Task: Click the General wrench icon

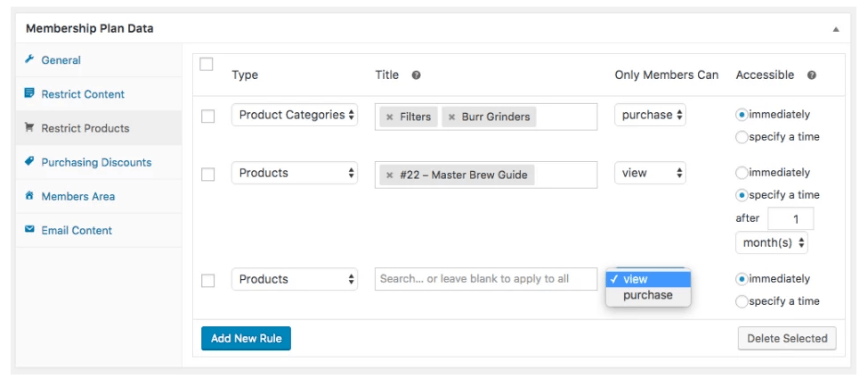Action: coord(30,59)
